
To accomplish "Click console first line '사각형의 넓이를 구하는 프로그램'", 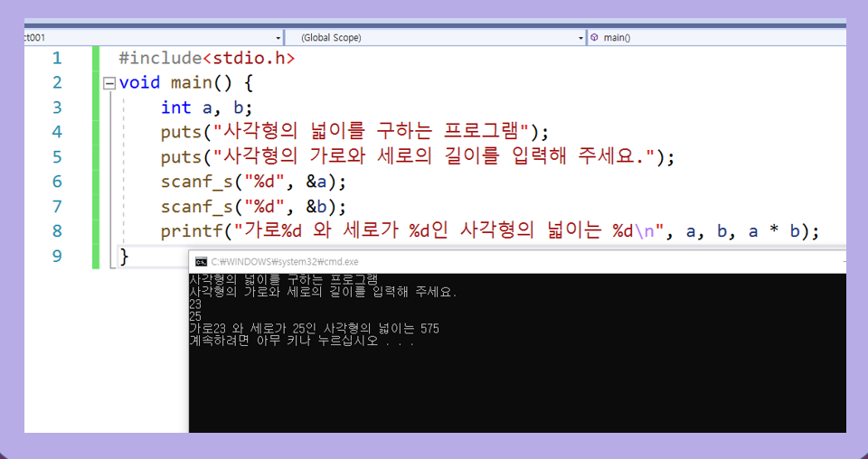I will 283,279.
